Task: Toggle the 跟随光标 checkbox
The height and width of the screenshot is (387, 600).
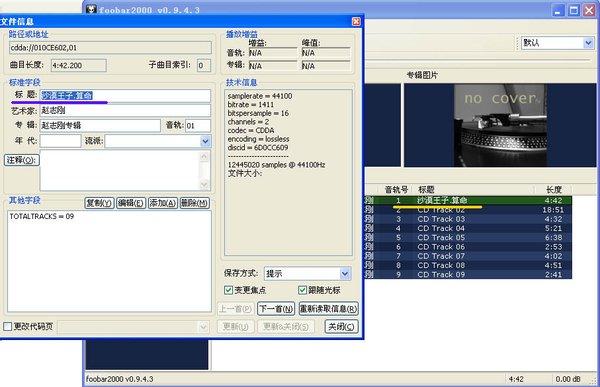Action: [302, 290]
